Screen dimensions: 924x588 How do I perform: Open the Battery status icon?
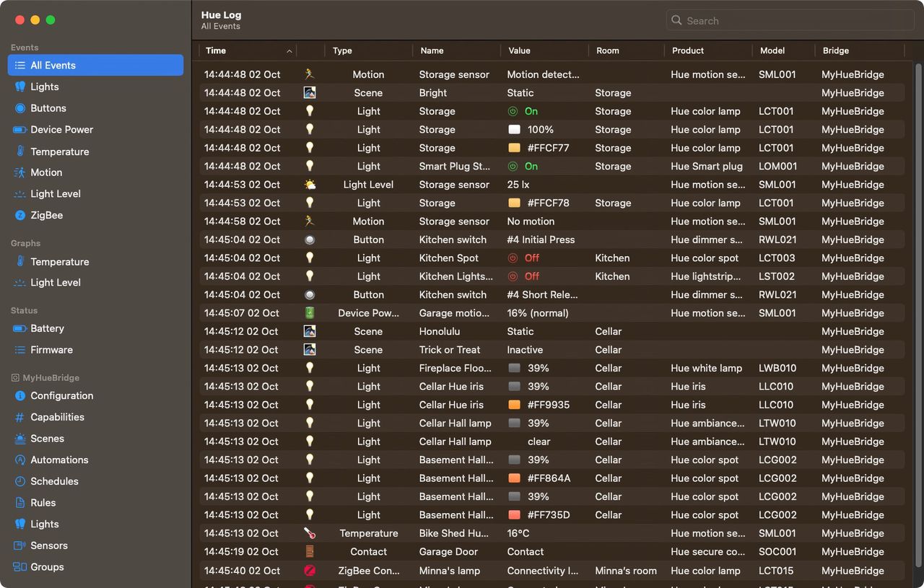pos(20,328)
